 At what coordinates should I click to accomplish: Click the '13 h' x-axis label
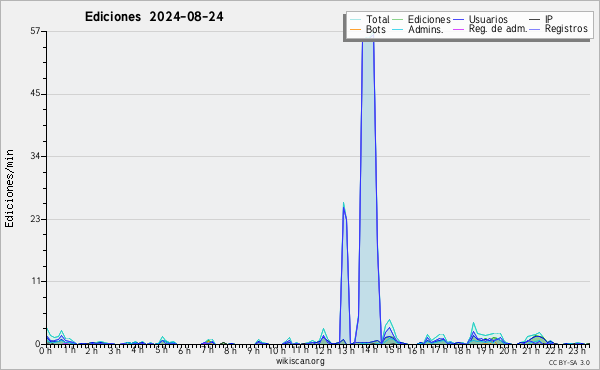pyautogui.click(x=346, y=351)
